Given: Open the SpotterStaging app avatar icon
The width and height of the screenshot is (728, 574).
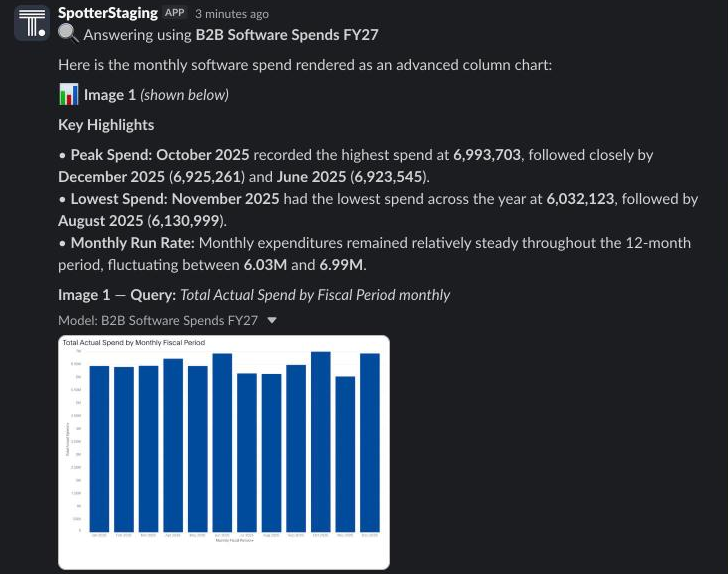Looking at the screenshot, I should click(x=32, y=23).
